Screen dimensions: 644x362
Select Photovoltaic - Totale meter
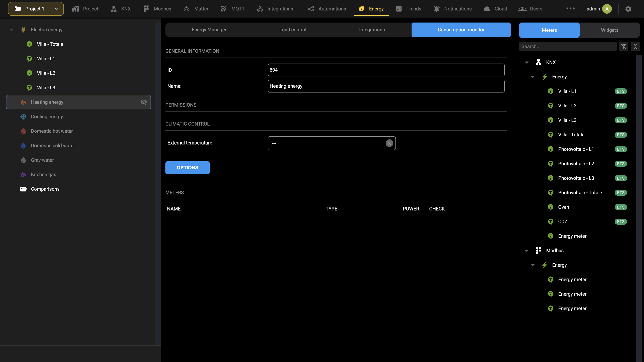click(x=580, y=193)
